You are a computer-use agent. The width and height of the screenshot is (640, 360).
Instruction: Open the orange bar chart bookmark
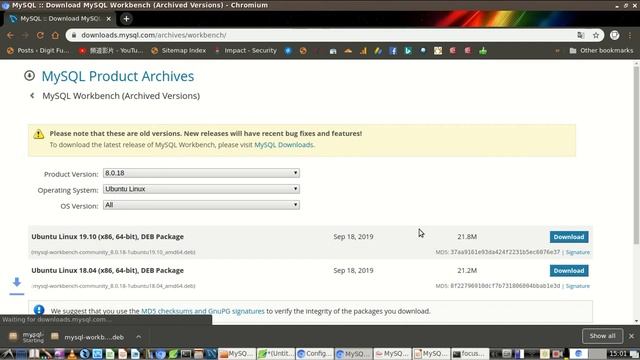pyautogui.click(x=363, y=51)
